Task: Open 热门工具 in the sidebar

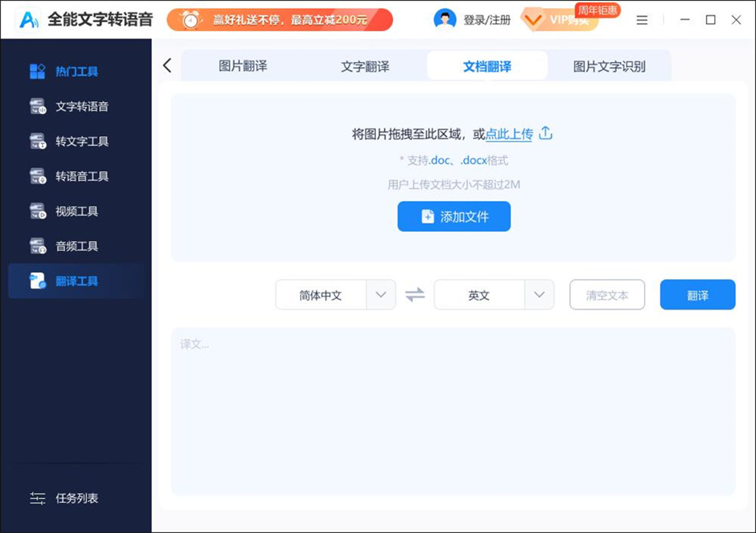Action: point(76,71)
